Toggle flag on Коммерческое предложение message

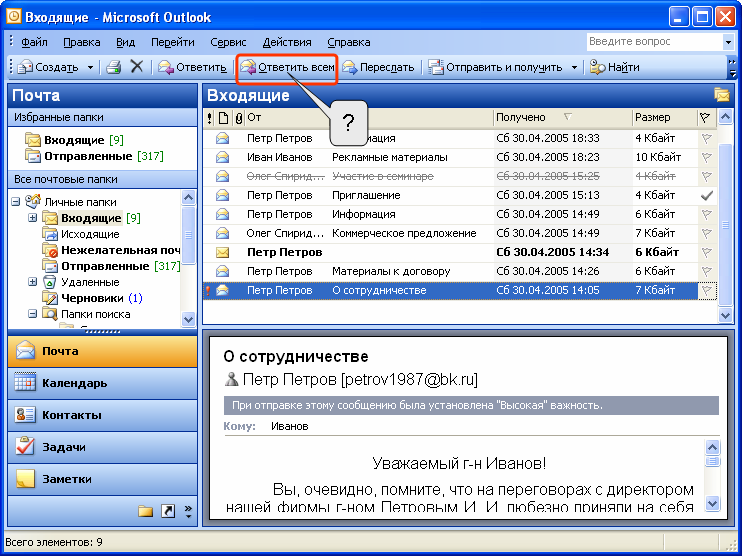(x=707, y=233)
